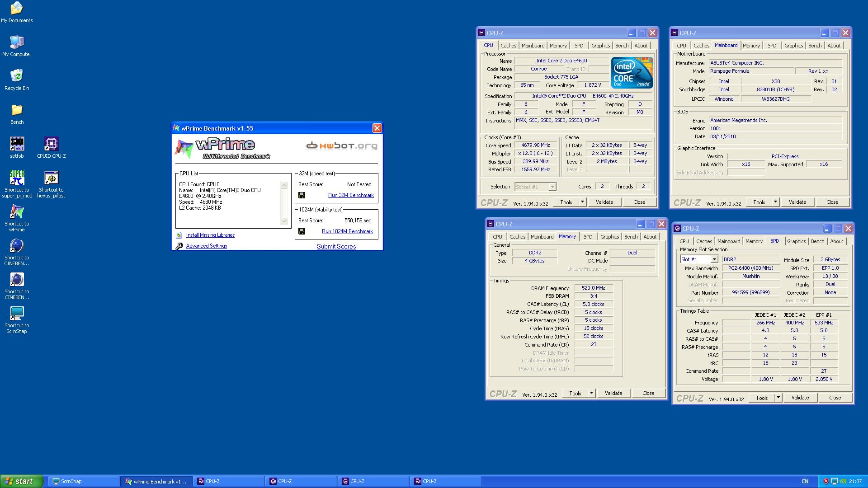Image resolution: width=868 pixels, height=488 pixels.
Task: Expand Tools arrow in Mainboard CPU-Z window
Action: (775, 202)
